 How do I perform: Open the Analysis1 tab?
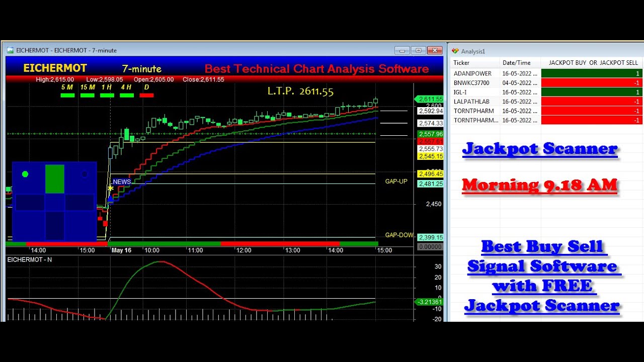coord(473,51)
